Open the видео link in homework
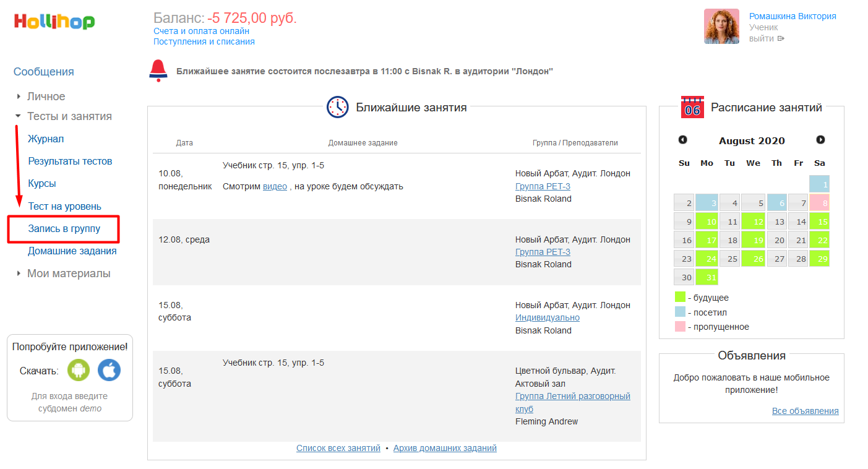 coord(275,186)
